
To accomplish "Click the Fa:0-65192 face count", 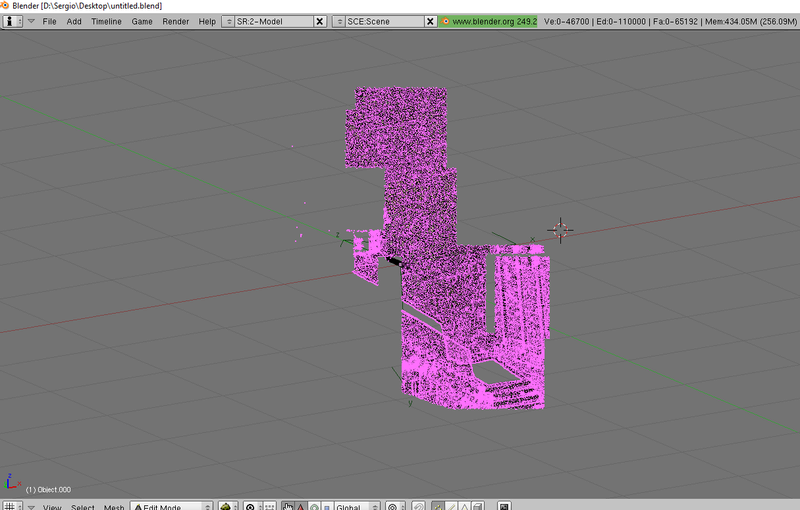I will tap(676, 21).
